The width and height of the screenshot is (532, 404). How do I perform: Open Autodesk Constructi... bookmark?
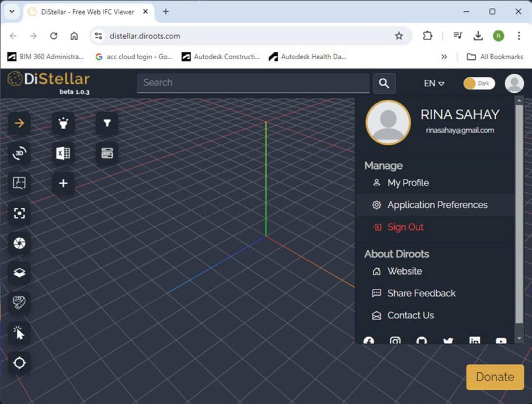click(221, 57)
